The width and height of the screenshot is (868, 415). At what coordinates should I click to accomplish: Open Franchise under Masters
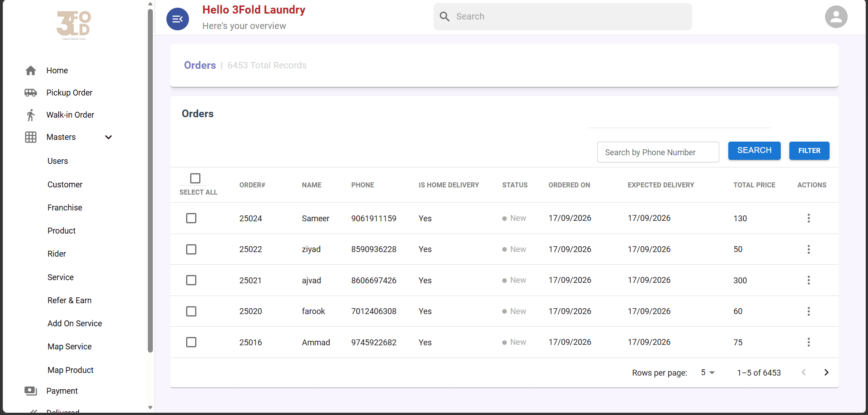[65, 208]
